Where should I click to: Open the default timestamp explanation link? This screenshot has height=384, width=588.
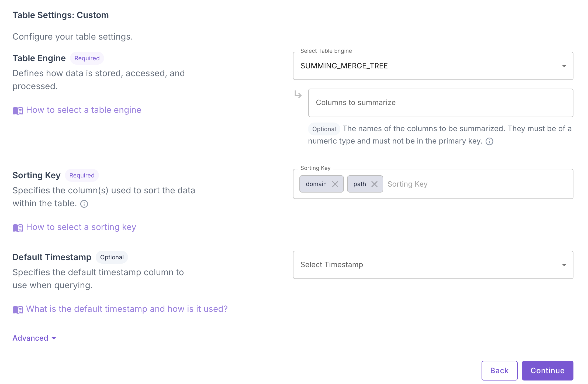click(127, 309)
